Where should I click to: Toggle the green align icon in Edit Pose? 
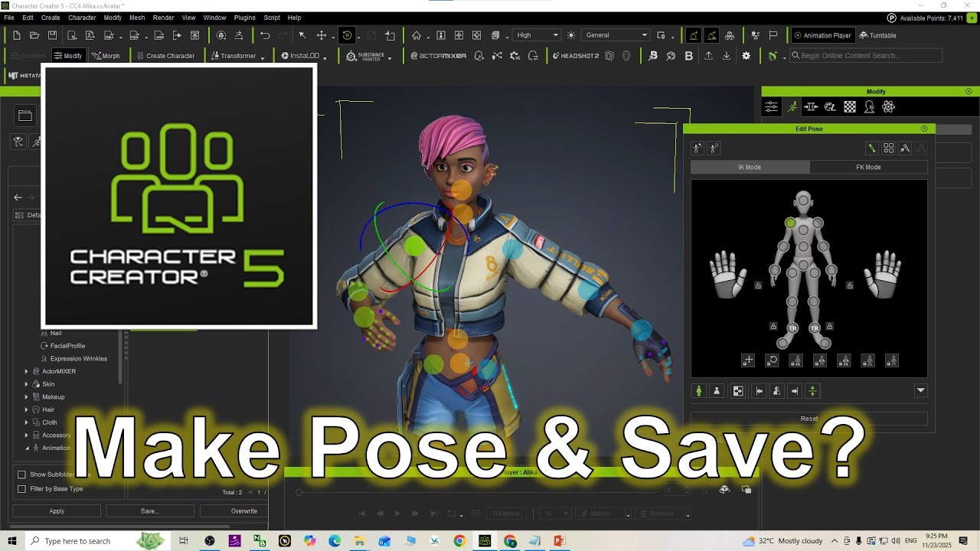812,391
